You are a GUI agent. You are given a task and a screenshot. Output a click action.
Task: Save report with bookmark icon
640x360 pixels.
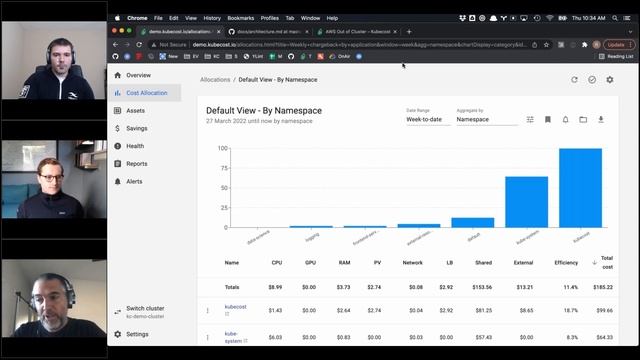tap(548, 119)
